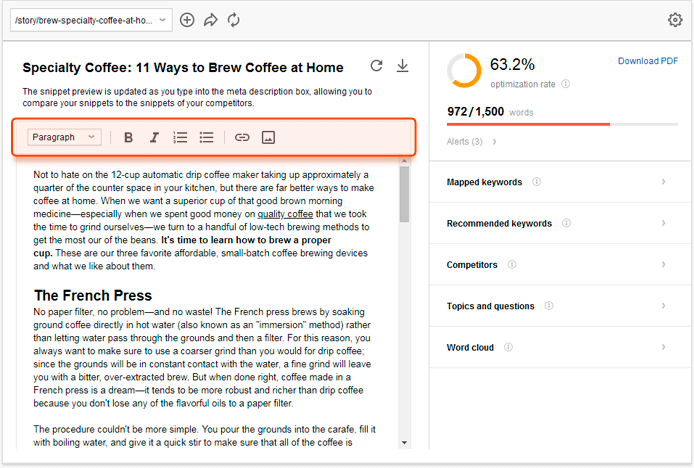Click the add new document plus icon

187,20
